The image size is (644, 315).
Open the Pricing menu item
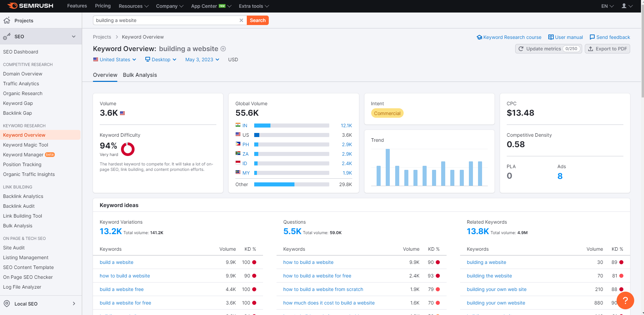(x=103, y=6)
